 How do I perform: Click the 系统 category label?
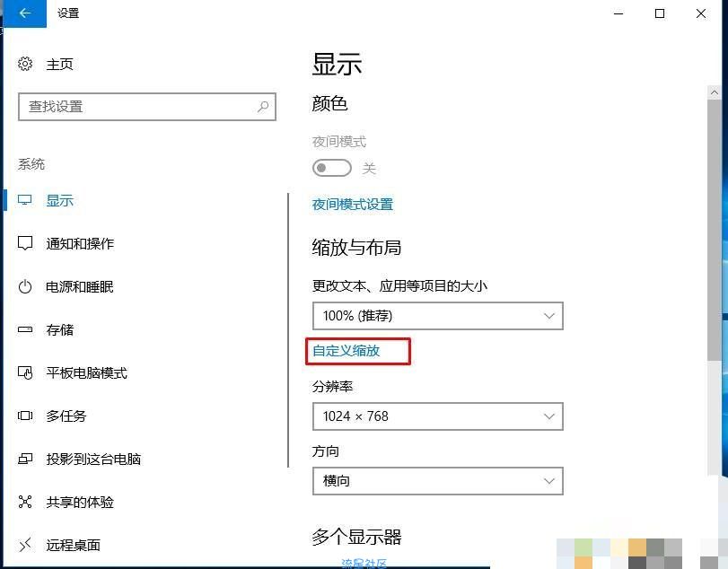coord(31,164)
